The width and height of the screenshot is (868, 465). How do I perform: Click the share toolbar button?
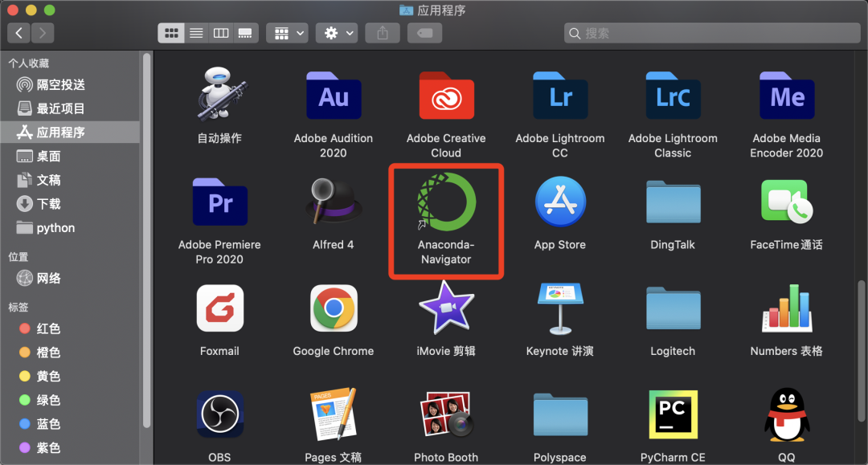pyautogui.click(x=383, y=33)
